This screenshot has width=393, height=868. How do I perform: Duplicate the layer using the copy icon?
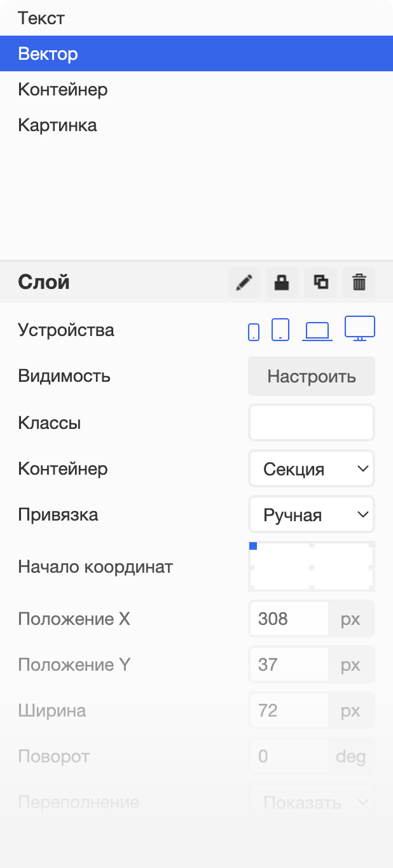coord(321,283)
